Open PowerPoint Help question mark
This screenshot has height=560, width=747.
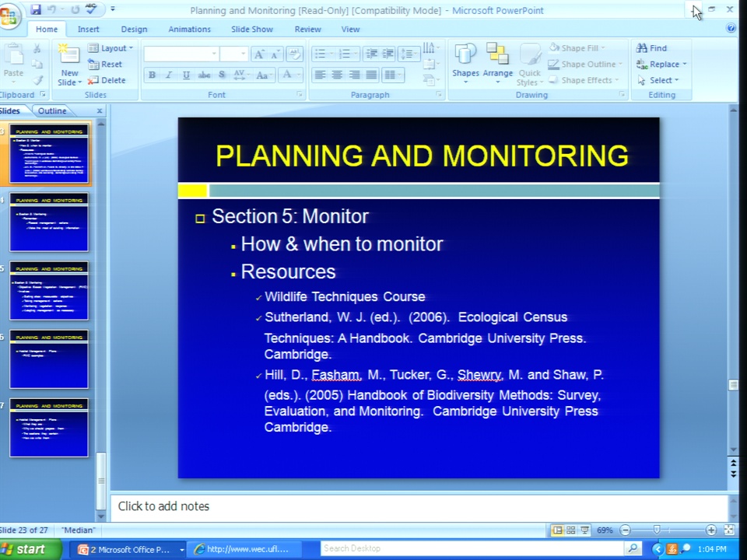(x=731, y=29)
